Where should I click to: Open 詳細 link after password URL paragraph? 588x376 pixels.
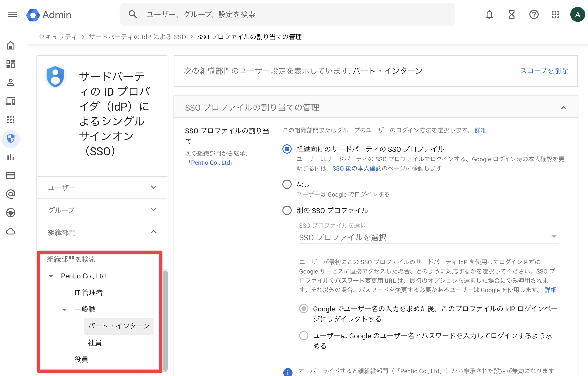(x=550, y=290)
